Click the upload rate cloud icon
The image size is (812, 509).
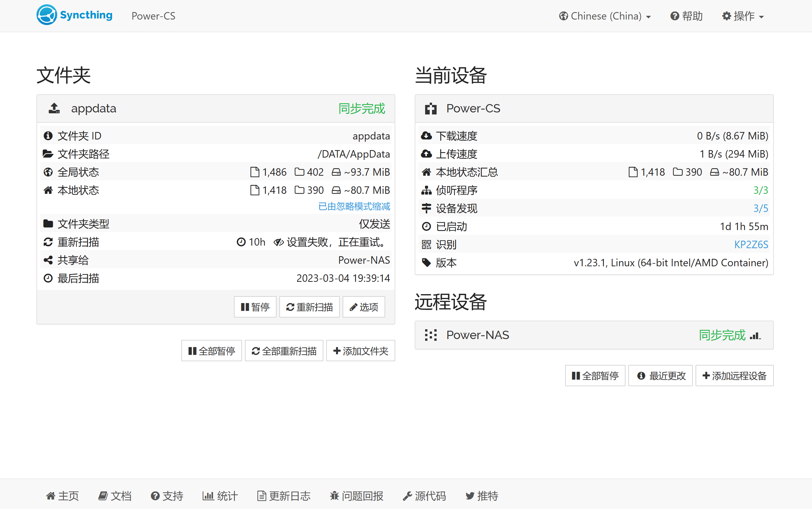click(x=427, y=154)
